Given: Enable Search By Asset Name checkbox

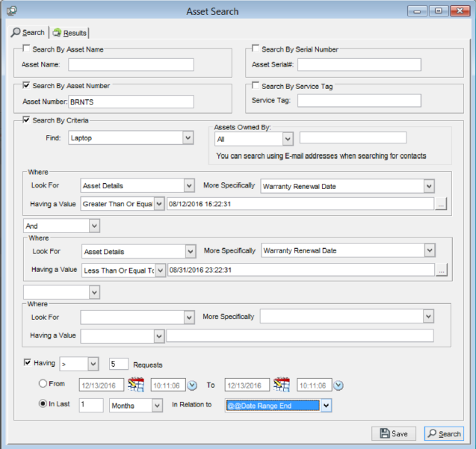Looking at the screenshot, I should tap(26, 49).
